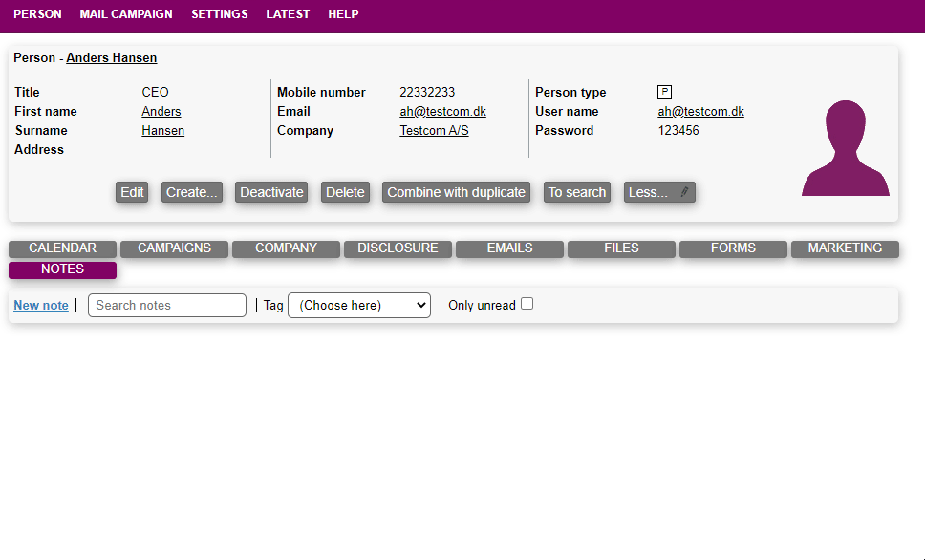Open the Mail Campaign menu
The height and width of the screenshot is (560, 925).
[x=126, y=14]
